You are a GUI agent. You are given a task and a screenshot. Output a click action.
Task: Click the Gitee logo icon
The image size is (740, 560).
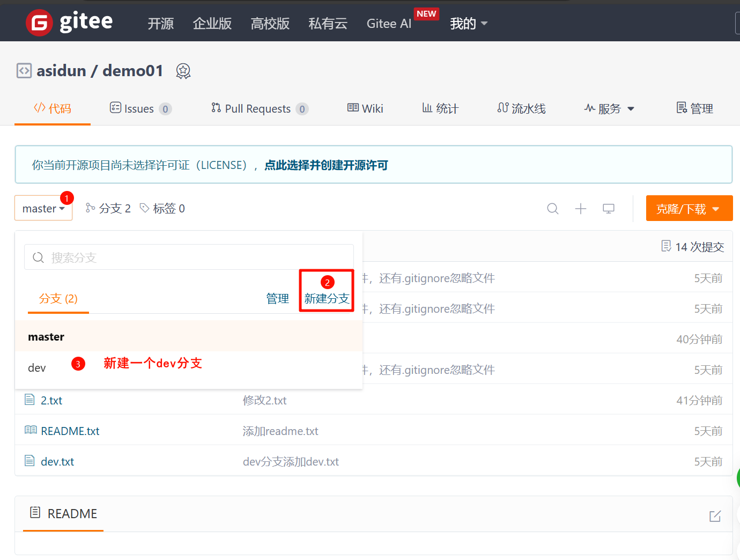[x=39, y=23]
